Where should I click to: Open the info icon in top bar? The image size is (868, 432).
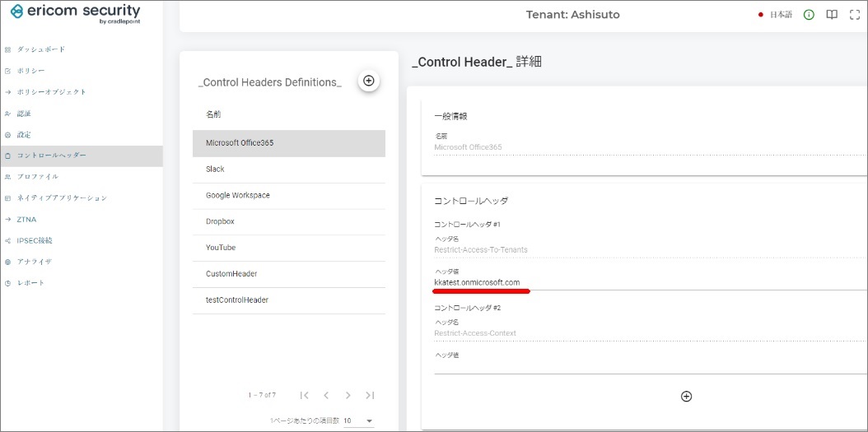(809, 15)
